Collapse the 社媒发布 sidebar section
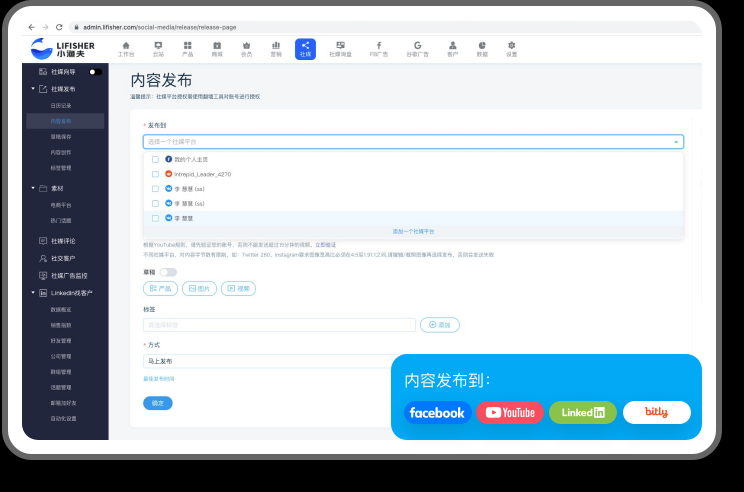Viewport: 744px width, 492px height. point(33,89)
